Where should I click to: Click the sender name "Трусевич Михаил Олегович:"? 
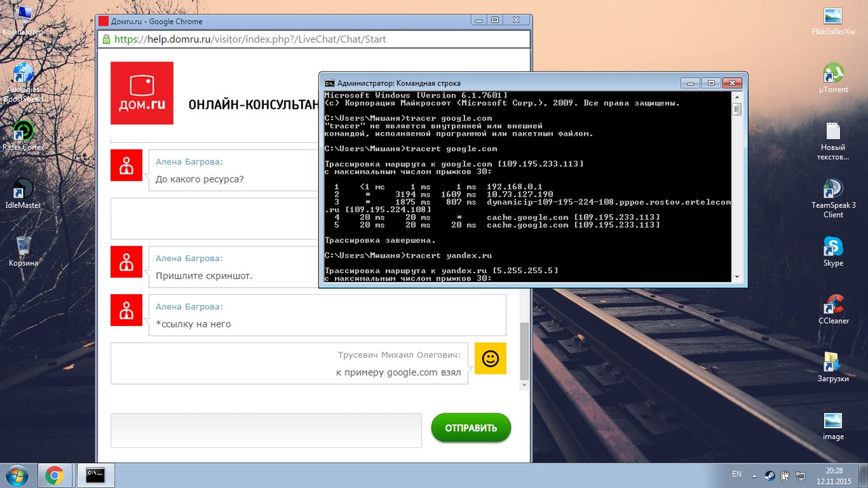[x=399, y=354]
